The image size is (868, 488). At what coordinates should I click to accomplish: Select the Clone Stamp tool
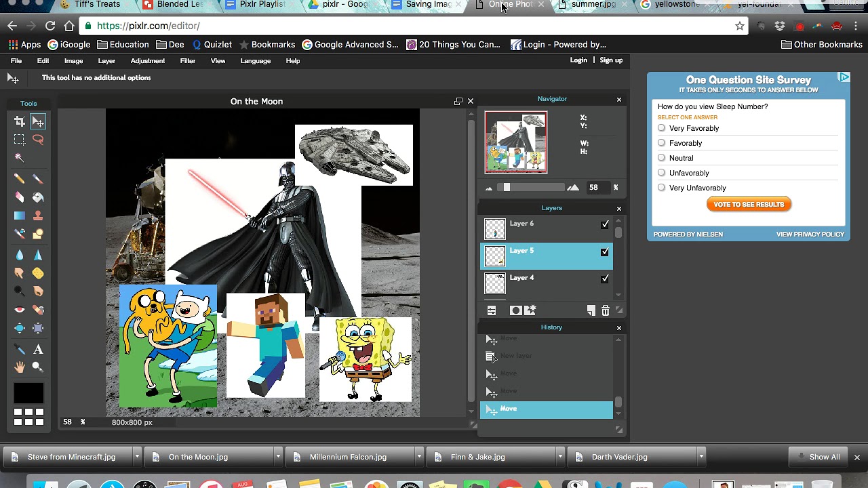click(x=38, y=216)
